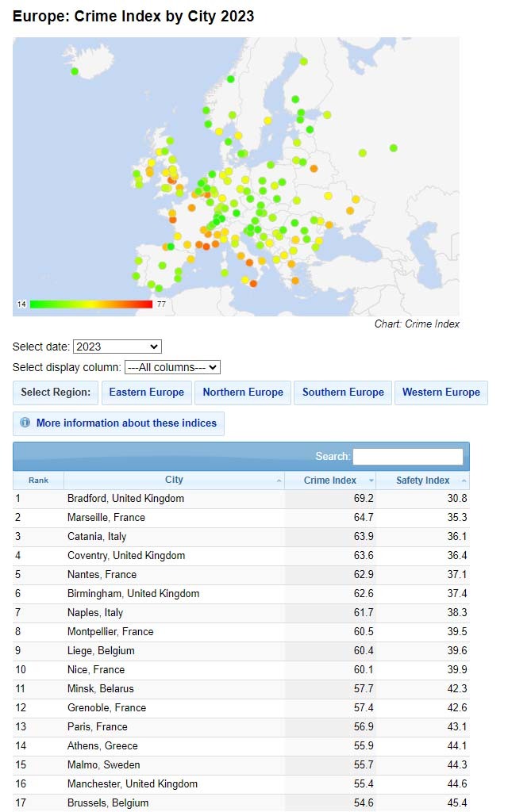Select the Paris, France row
The height and width of the screenshot is (812, 508).
(x=97, y=727)
